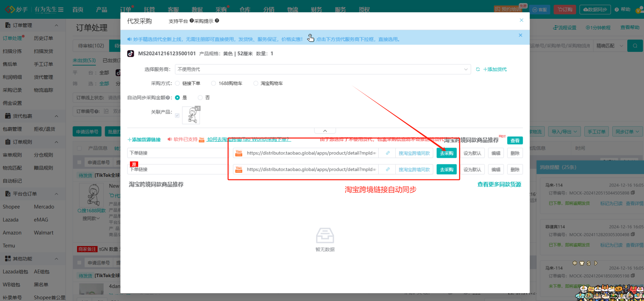Open Shopee under 平台仓订单

click(11, 207)
